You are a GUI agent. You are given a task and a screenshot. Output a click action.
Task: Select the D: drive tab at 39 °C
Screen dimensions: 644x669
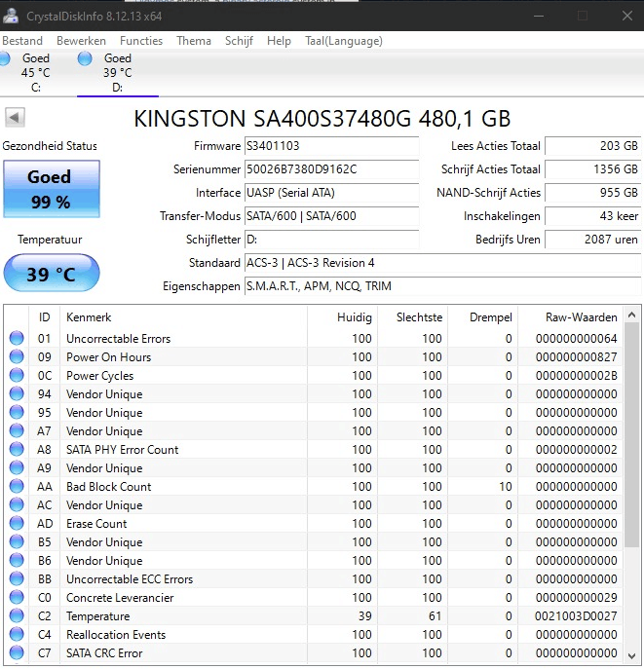tap(117, 72)
